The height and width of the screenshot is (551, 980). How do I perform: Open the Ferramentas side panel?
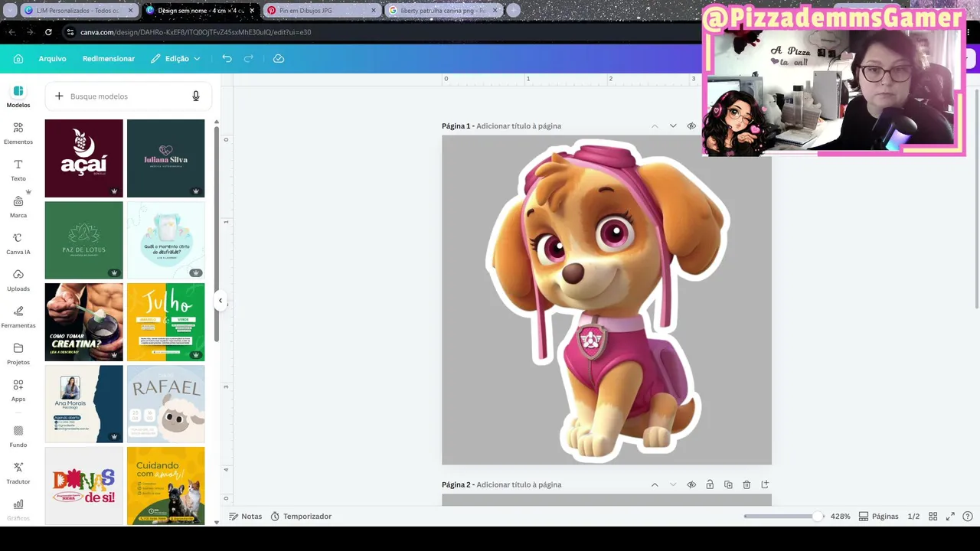tap(18, 317)
